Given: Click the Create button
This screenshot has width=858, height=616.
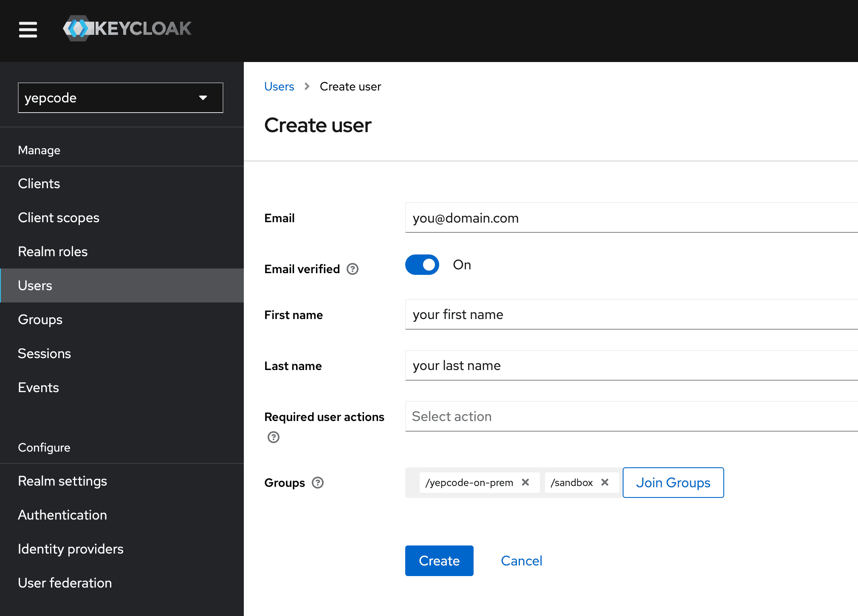Looking at the screenshot, I should point(439,561).
